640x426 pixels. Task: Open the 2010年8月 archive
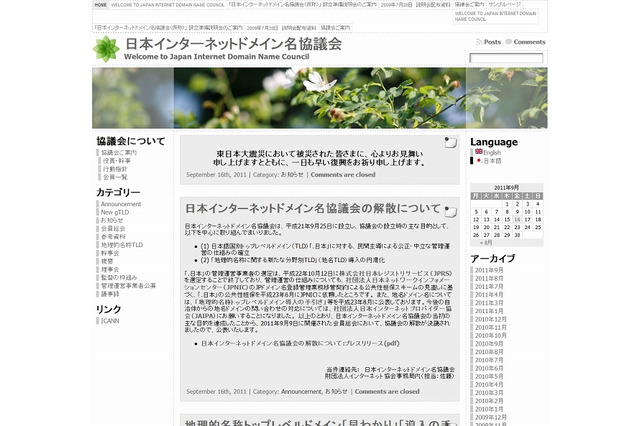pyautogui.click(x=489, y=352)
